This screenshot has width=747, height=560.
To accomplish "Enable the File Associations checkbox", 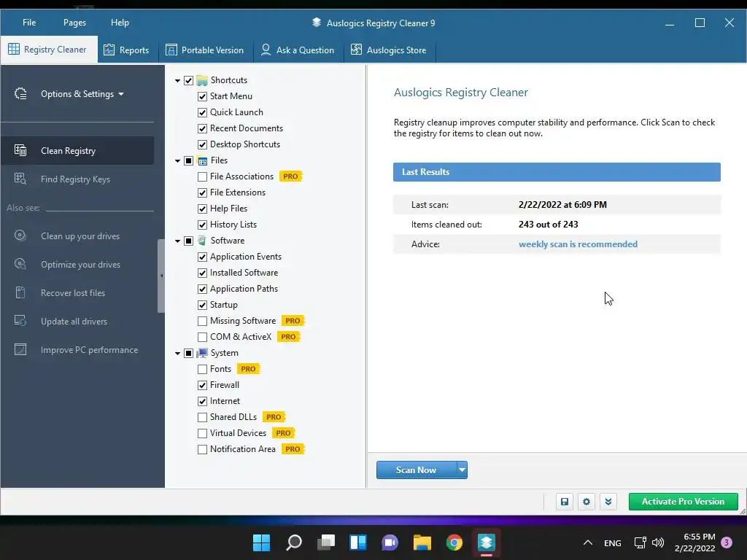I will 203,176.
